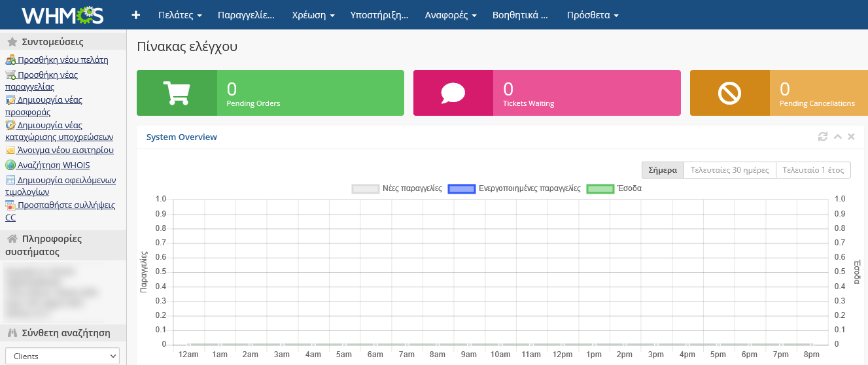This screenshot has width=868, height=365.
Task: Refresh the System Overview panel
Action: (x=823, y=137)
